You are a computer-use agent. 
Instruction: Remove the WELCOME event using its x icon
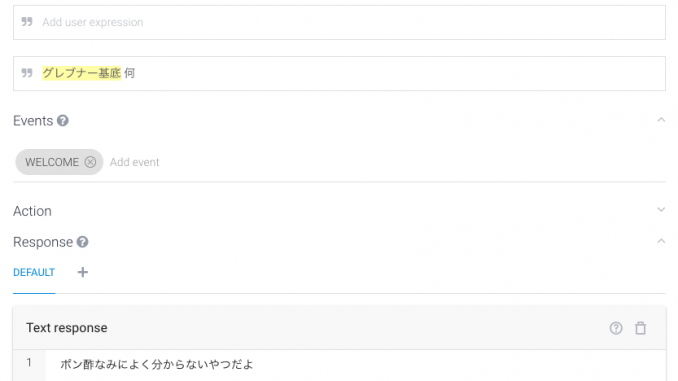[x=90, y=162]
